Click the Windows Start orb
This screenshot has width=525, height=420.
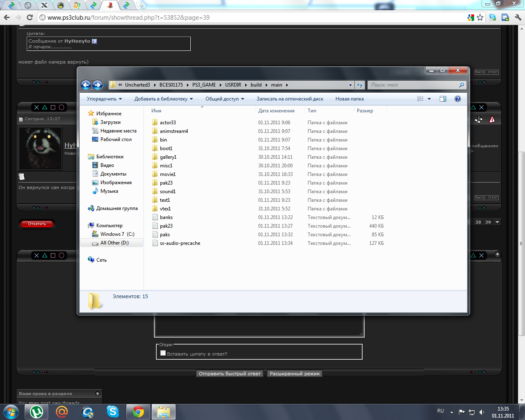(x=11, y=411)
